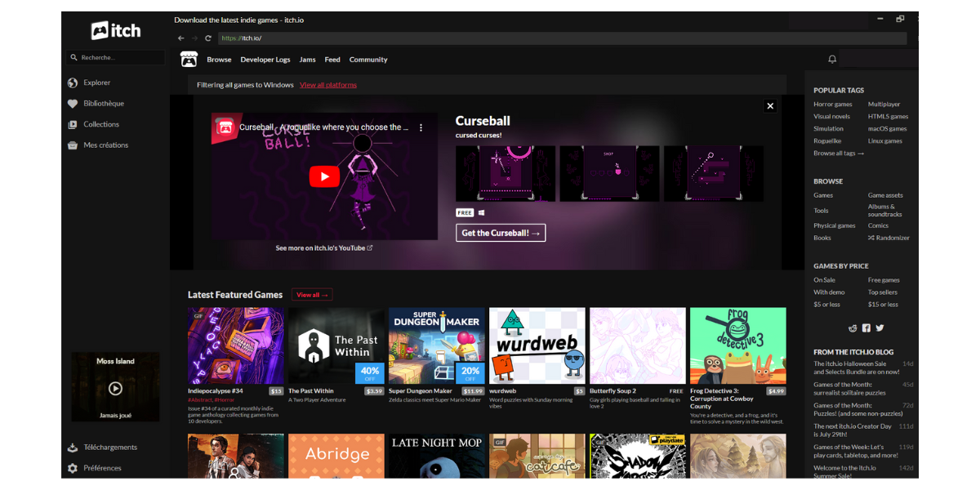
Task: Click the Randomizer shuffle link
Action: [889, 238]
